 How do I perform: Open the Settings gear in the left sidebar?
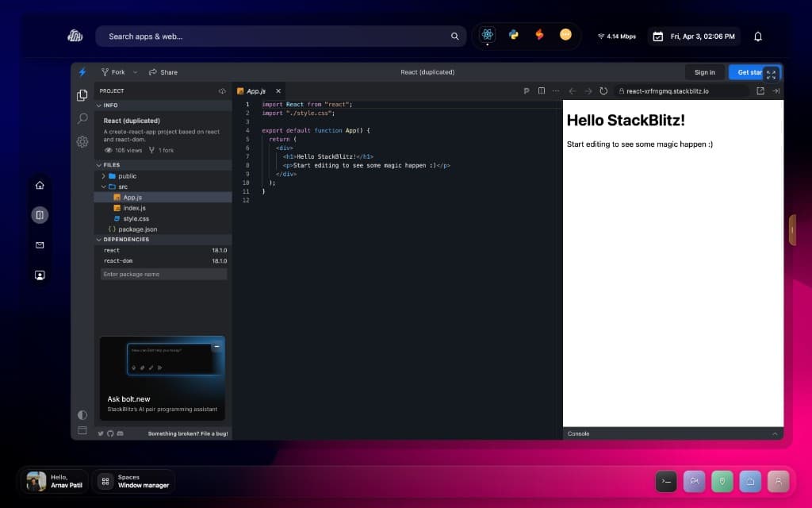coord(82,142)
